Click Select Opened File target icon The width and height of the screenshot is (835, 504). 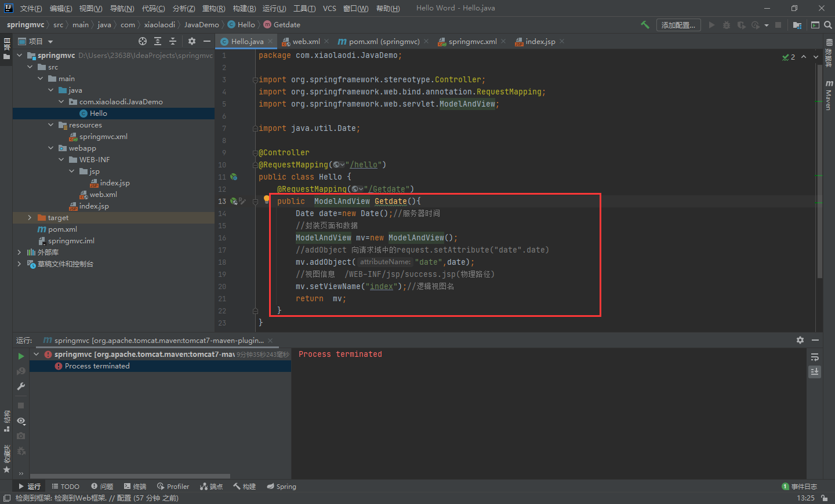[x=143, y=41]
